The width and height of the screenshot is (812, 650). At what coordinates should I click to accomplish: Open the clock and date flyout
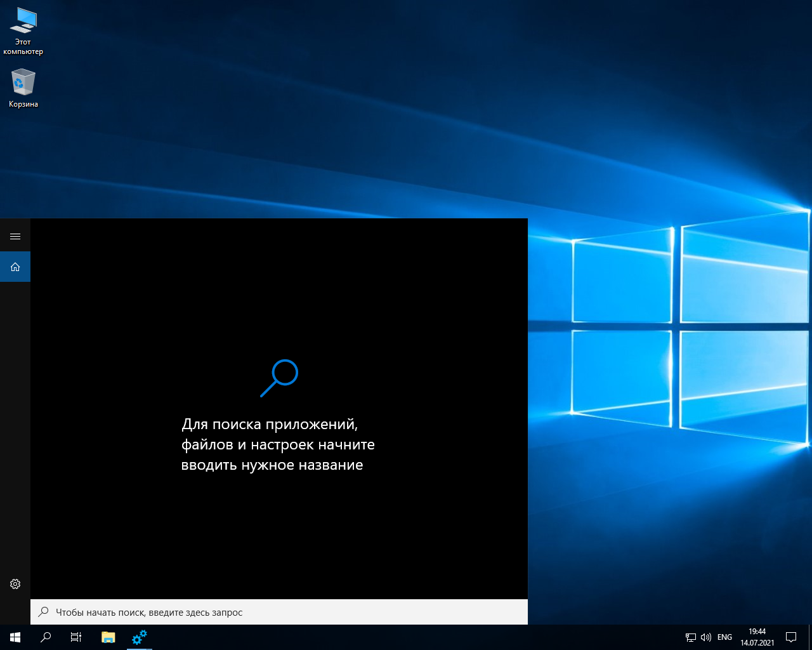click(x=757, y=637)
